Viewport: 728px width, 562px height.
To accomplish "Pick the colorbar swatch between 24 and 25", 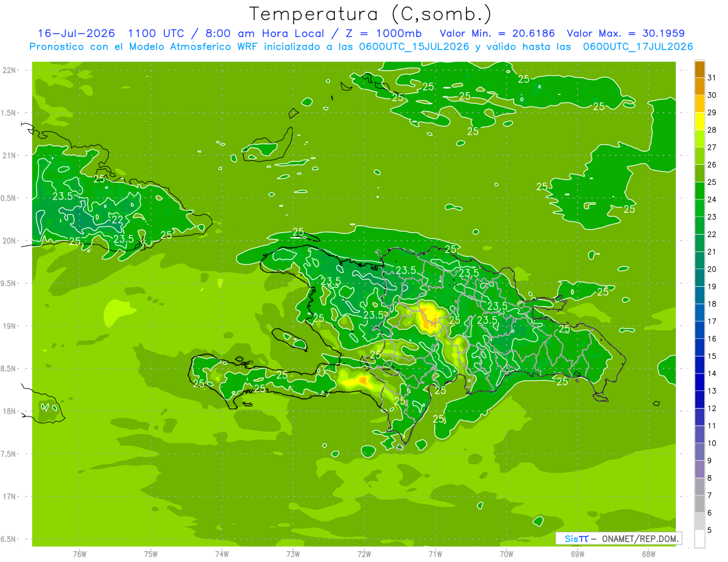I will click(699, 190).
